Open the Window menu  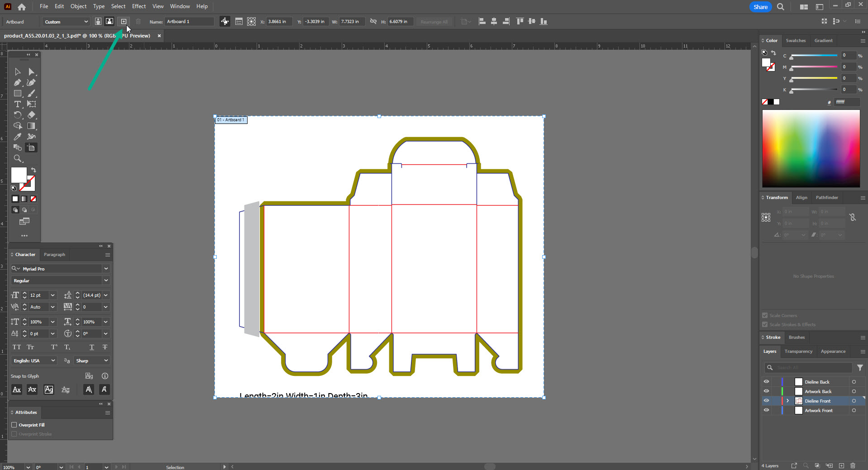[x=180, y=6]
